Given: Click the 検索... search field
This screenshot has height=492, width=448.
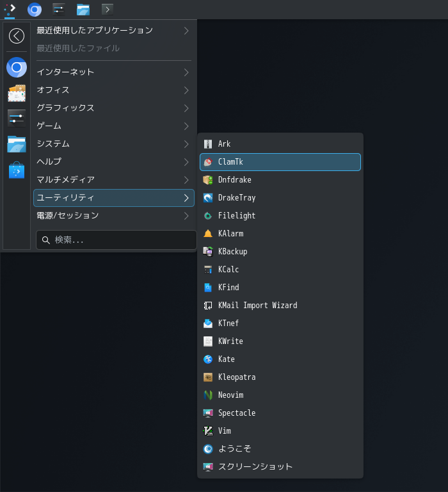Looking at the screenshot, I should click(x=116, y=240).
